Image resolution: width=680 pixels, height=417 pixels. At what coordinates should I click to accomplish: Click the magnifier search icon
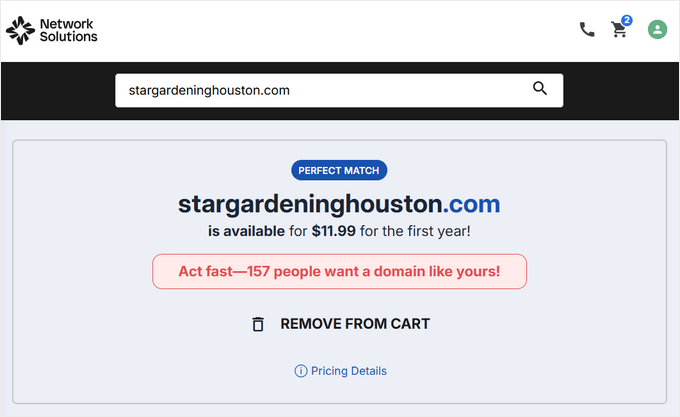pyautogui.click(x=539, y=88)
